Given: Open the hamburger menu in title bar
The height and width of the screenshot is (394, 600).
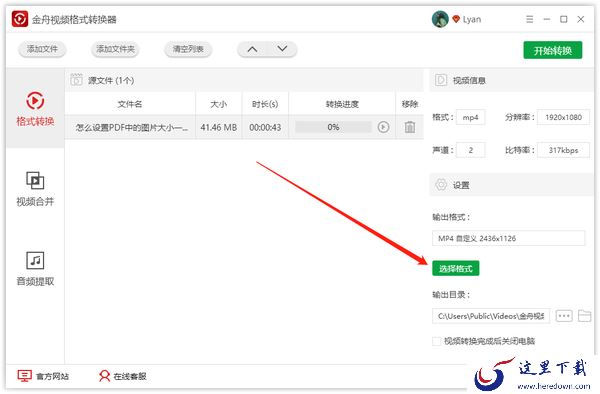Looking at the screenshot, I should click(529, 19).
